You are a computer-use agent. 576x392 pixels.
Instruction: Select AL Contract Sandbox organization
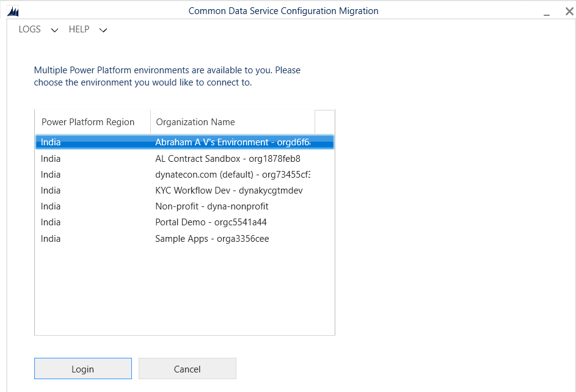pyautogui.click(x=227, y=159)
